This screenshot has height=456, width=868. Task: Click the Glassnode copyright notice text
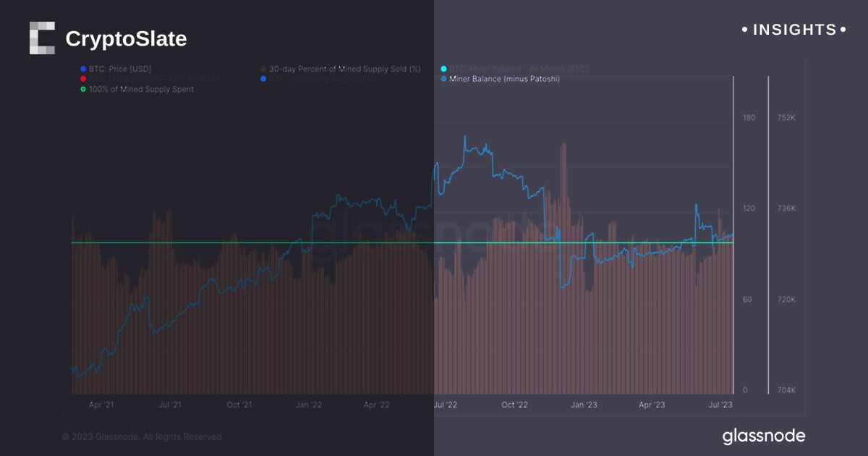pos(142,437)
